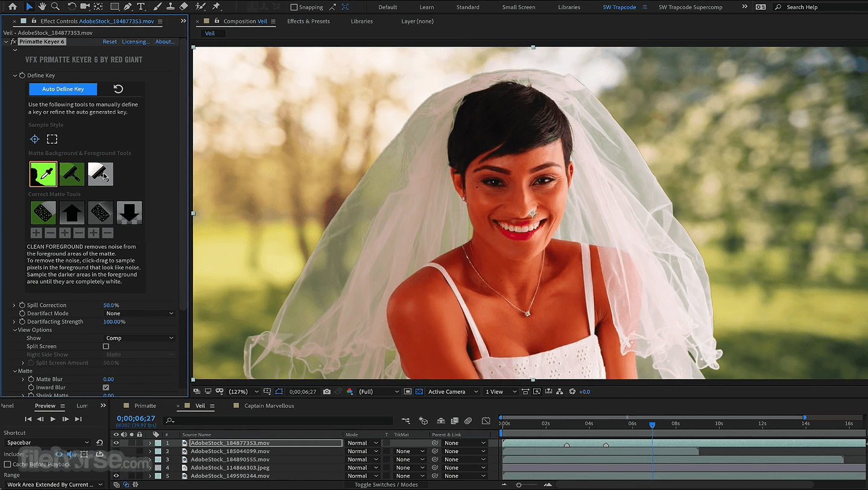The image size is (868, 490).
Task: Switch to the Learn workspace
Action: (426, 7)
